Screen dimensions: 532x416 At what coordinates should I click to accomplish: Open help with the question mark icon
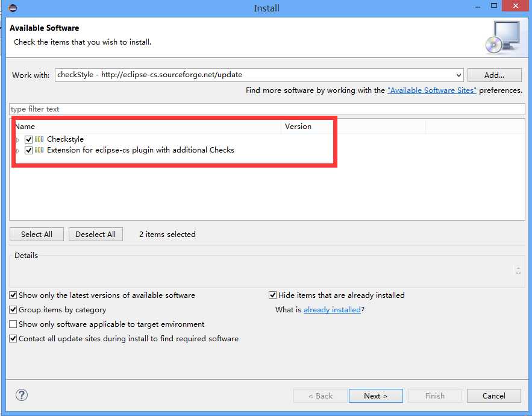[x=22, y=395]
